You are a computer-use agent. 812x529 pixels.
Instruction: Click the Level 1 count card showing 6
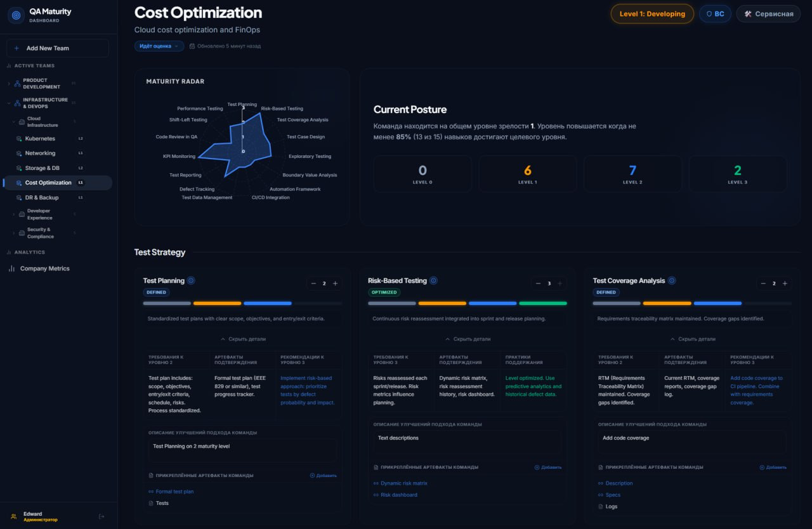pos(527,174)
